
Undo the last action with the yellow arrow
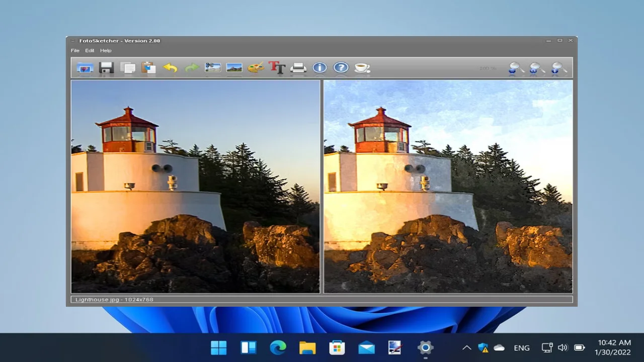pos(170,67)
